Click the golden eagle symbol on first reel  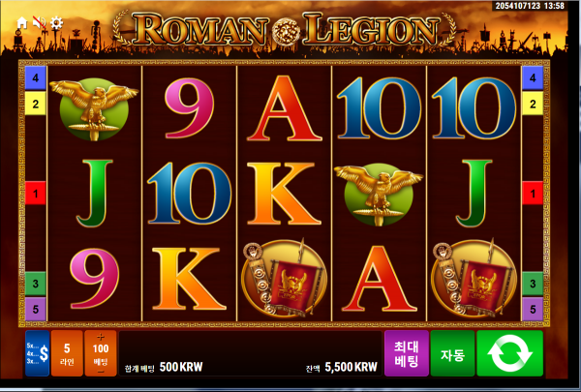94,108
